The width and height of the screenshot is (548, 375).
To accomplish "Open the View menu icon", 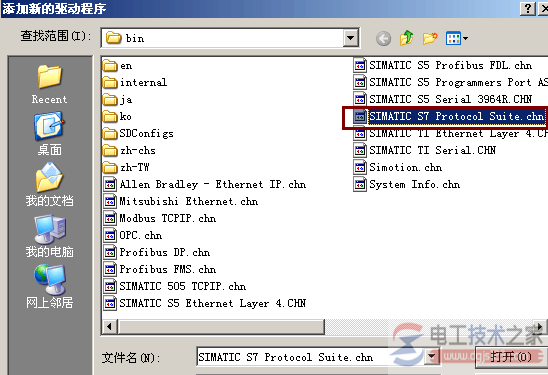I will point(453,38).
